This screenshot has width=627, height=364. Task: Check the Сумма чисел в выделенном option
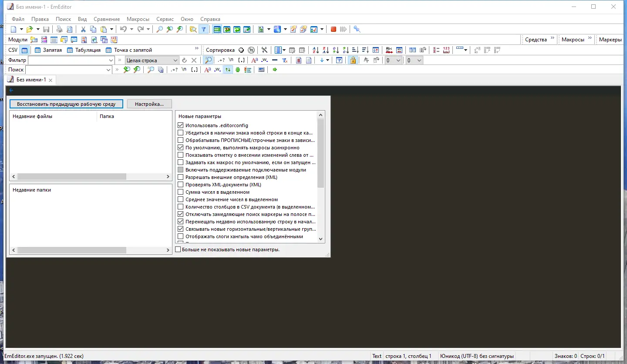click(x=180, y=192)
